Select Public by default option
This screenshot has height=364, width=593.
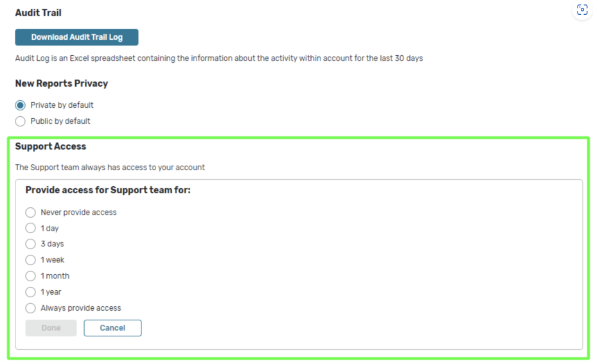click(x=21, y=121)
